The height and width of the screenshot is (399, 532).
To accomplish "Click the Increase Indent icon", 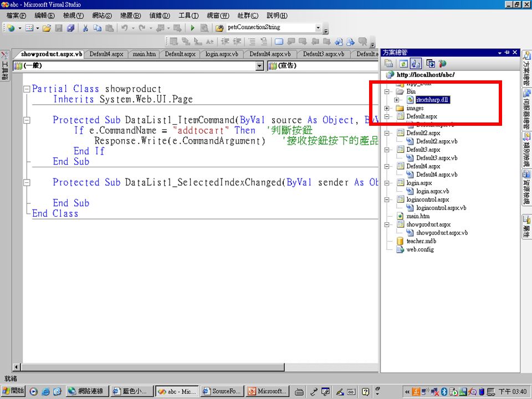I will pos(237,42).
